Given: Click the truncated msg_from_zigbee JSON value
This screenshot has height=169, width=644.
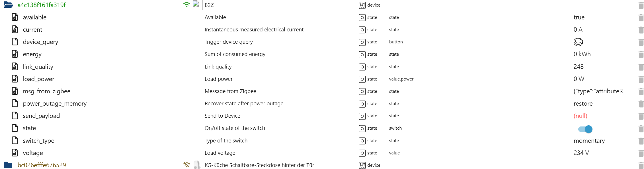Looking at the screenshot, I should 600,91.
